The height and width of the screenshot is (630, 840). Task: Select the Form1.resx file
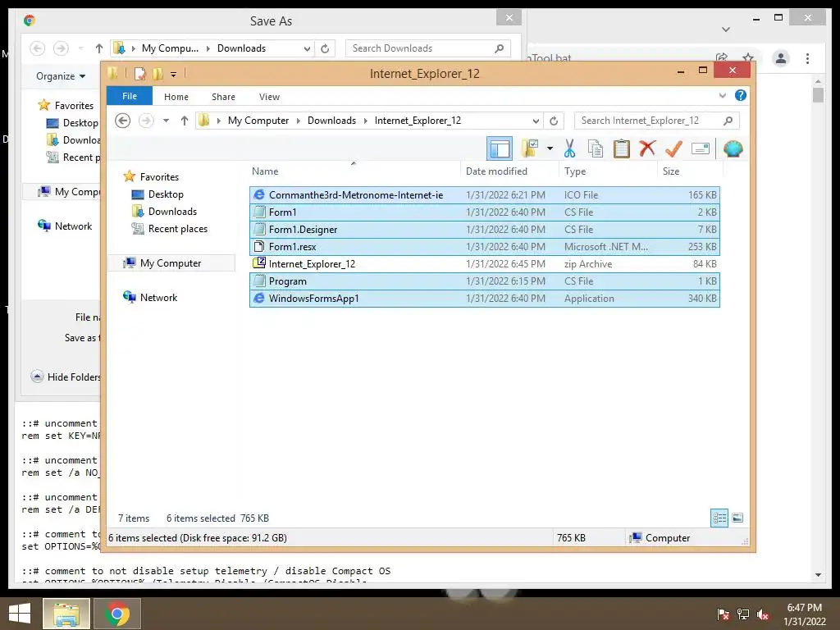point(484,246)
